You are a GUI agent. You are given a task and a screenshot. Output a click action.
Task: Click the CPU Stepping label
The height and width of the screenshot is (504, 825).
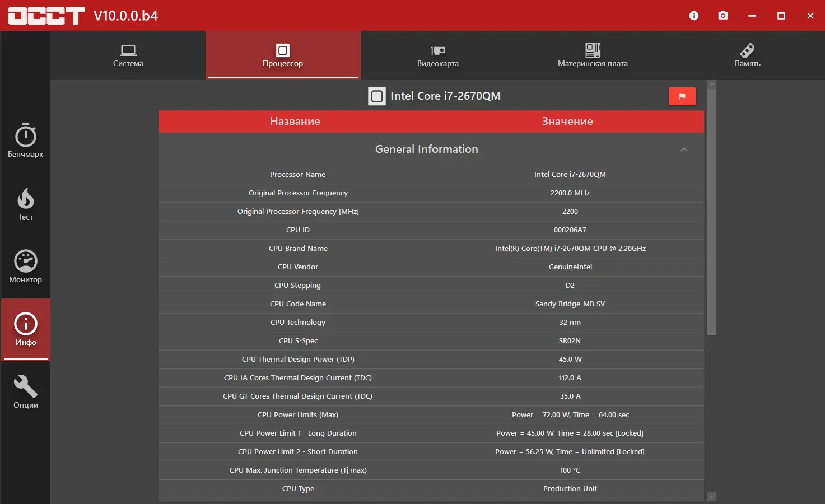[x=298, y=286]
